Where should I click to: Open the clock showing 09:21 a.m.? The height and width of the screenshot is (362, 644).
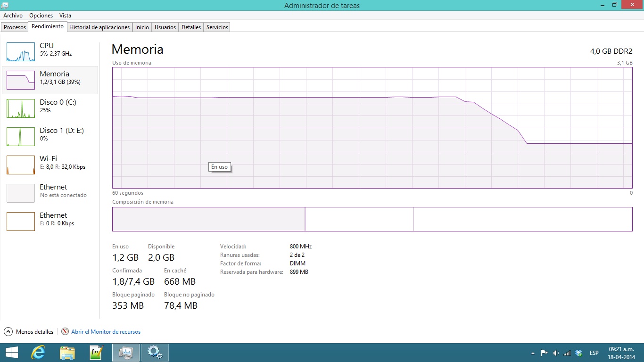(621, 353)
